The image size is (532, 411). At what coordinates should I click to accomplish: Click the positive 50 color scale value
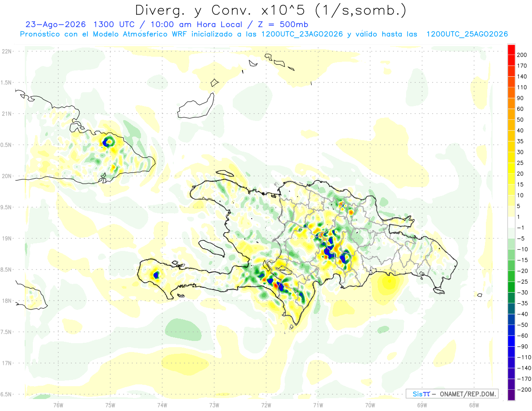coord(520,120)
